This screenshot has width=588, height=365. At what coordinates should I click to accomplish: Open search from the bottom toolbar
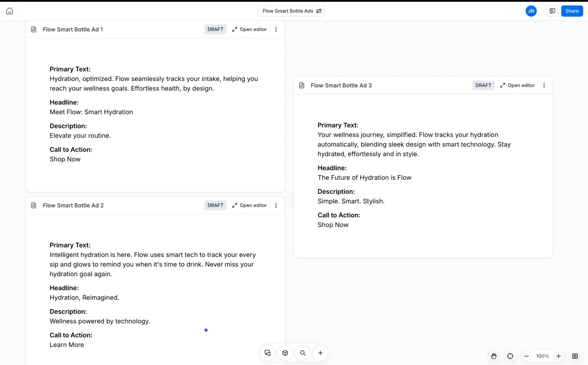[303, 353]
